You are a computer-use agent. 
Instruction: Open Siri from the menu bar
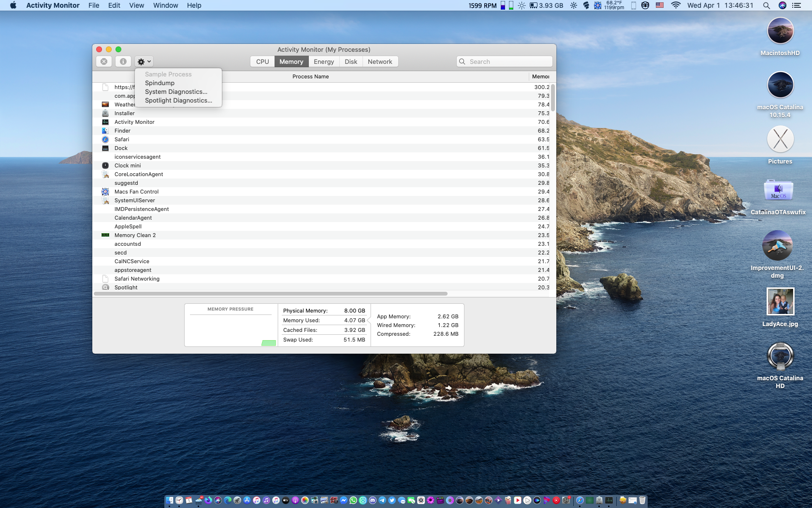(782, 5)
